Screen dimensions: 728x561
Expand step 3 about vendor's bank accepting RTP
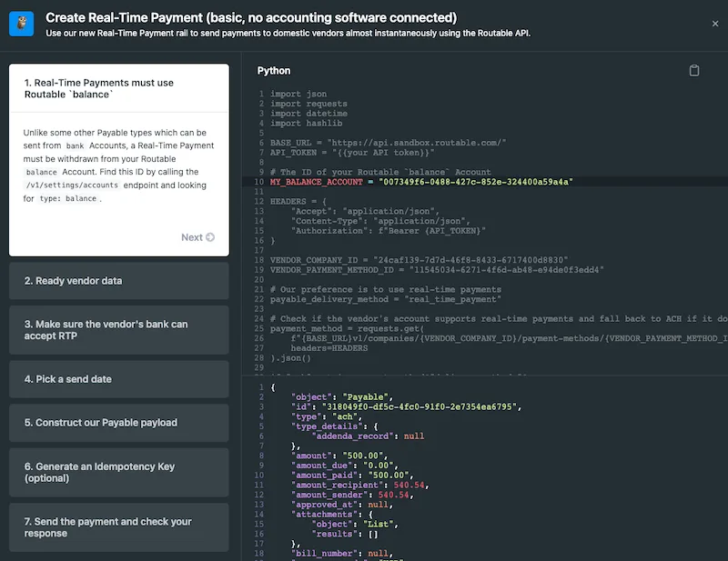tap(119, 330)
